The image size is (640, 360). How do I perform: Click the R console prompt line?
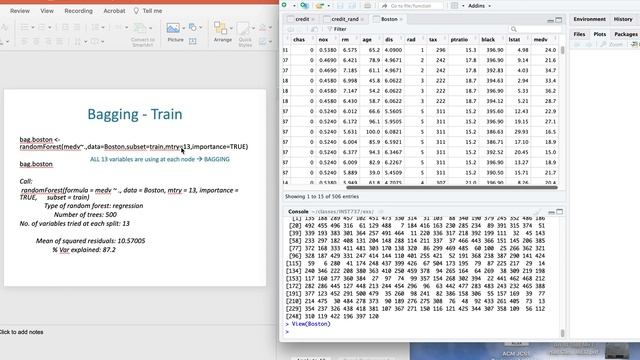pos(422,332)
